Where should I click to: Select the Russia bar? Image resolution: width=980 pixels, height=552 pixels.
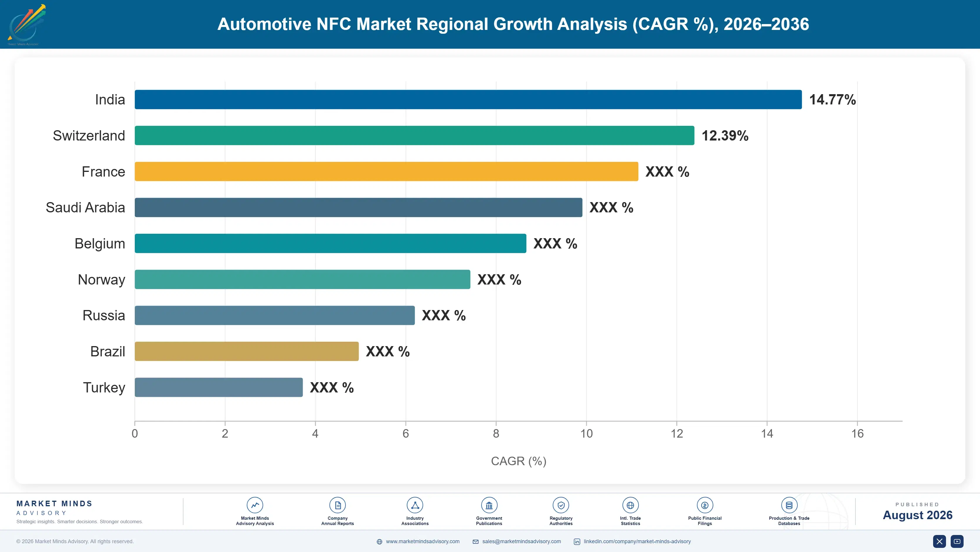275,315
